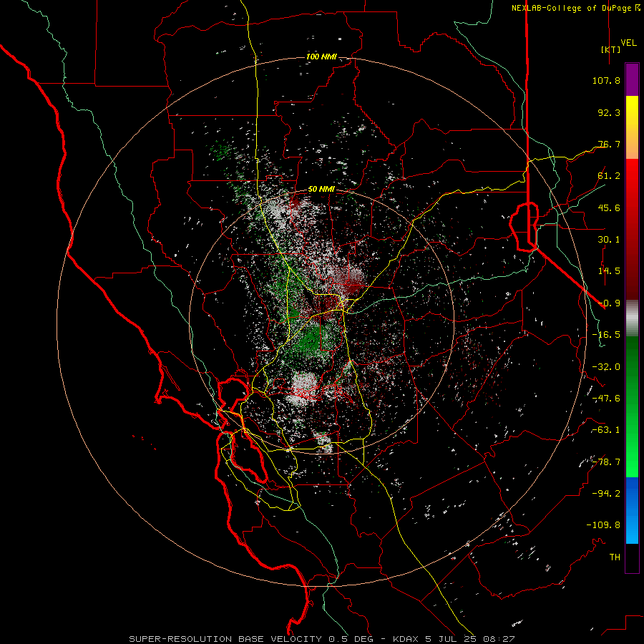Click the 30.1 velocity legend value
The height and width of the screenshot is (644, 644).
point(609,240)
